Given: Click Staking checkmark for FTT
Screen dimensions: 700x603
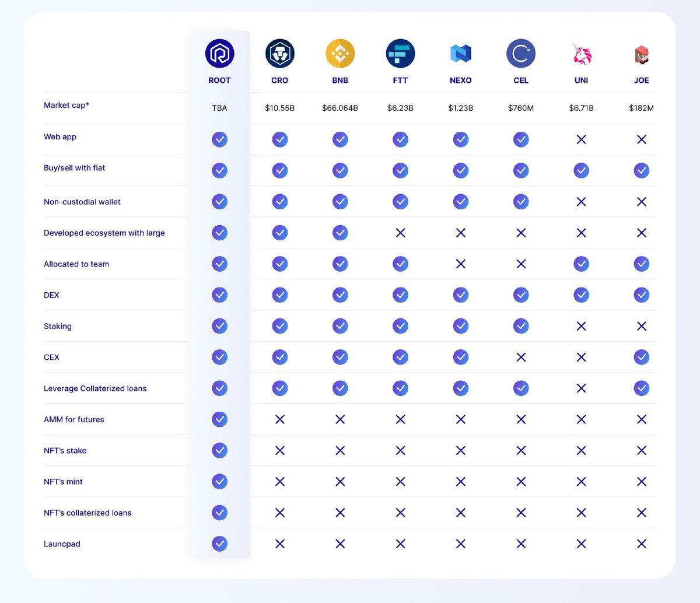Looking at the screenshot, I should click(x=400, y=326).
